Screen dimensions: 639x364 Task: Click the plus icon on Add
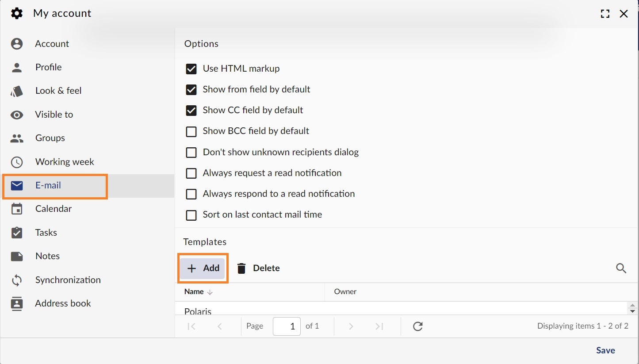click(x=191, y=268)
